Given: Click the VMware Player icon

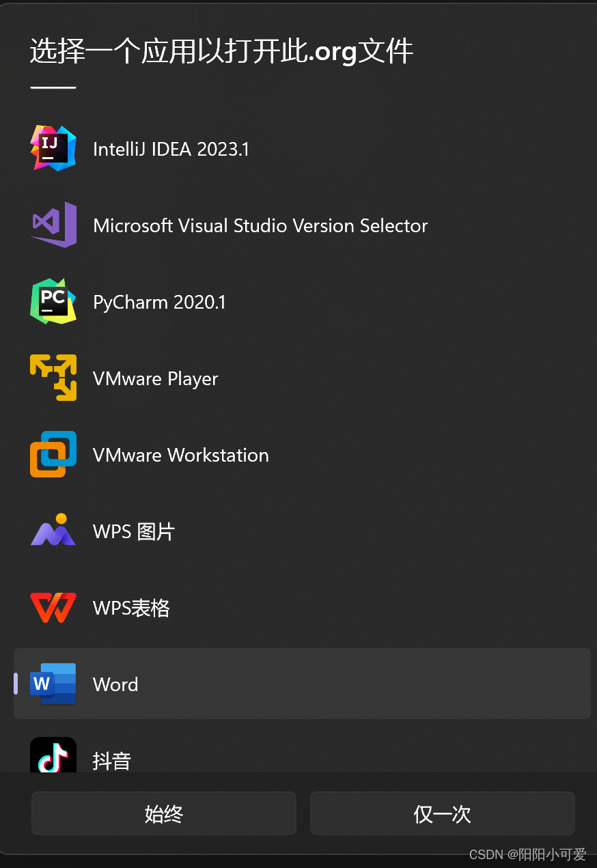Looking at the screenshot, I should [x=53, y=378].
